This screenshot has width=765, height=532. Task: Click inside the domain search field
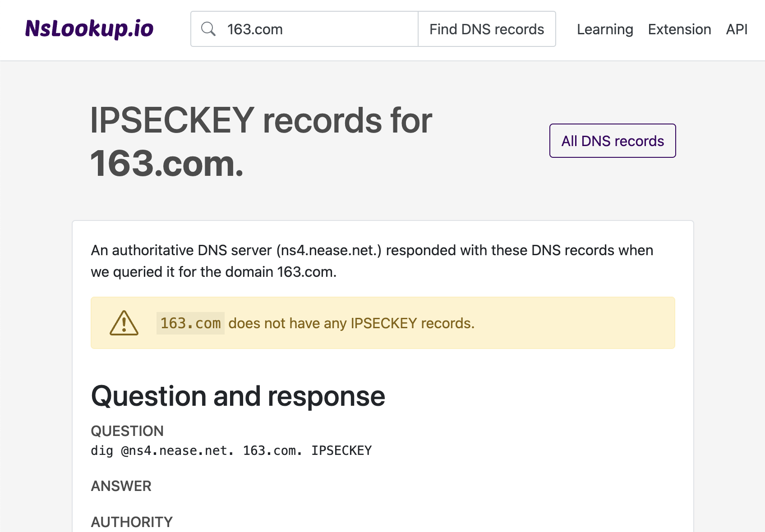pyautogui.click(x=316, y=29)
